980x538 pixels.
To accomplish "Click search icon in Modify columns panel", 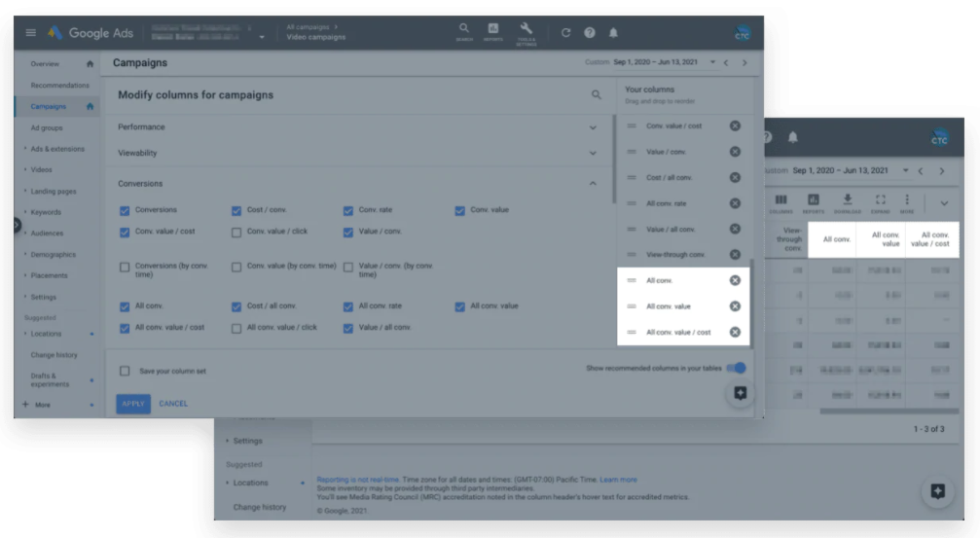I will click(x=597, y=95).
